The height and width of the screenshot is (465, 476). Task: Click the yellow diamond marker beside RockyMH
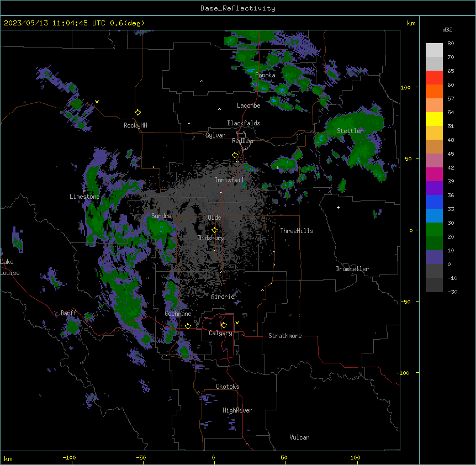pos(138,113)
